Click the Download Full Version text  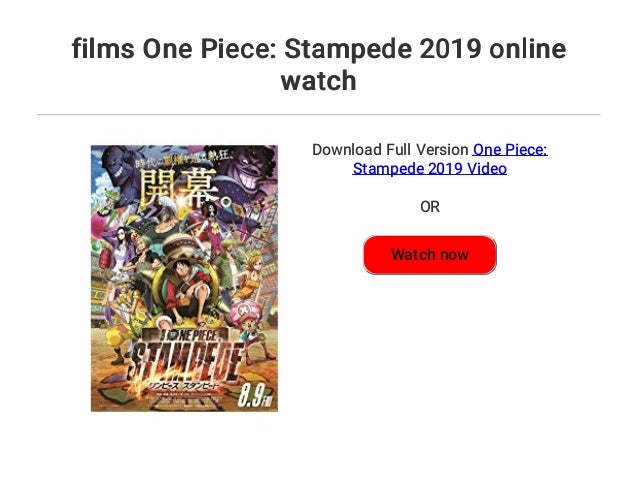(390, 150)
